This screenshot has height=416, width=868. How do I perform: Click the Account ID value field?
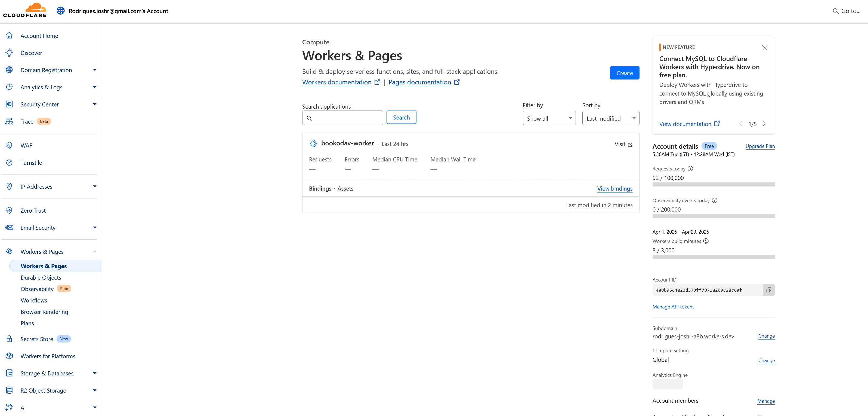707,290
